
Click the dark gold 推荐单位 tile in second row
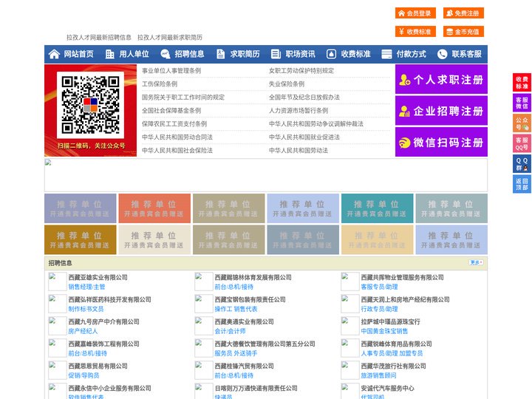point(80,239)
